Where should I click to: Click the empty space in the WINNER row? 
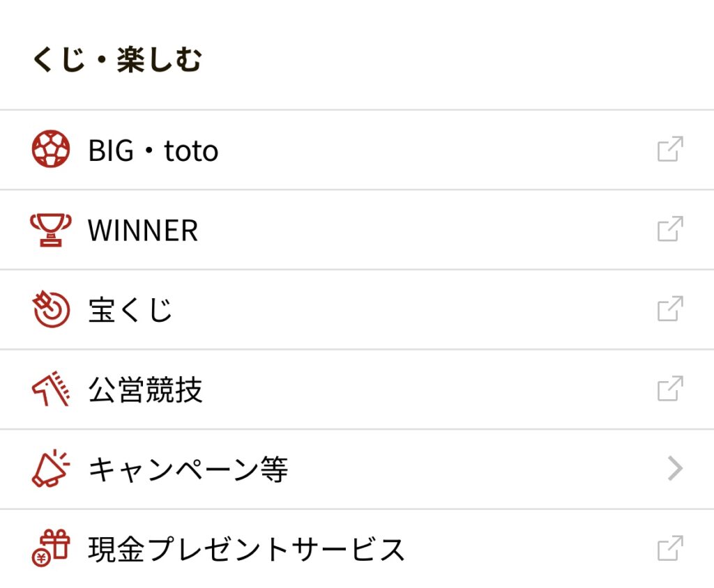423,230
